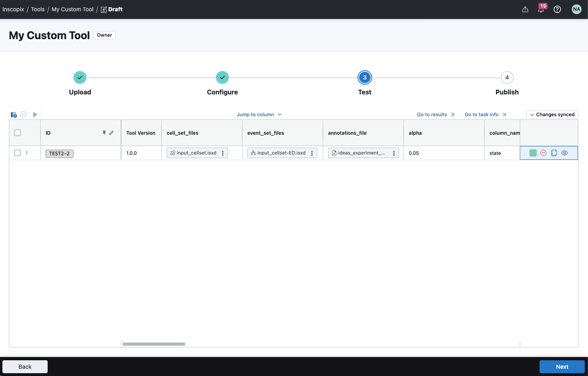Check the checkbox for row 1
The width and height of the screenshot is (588, 376).
[x=17, y=153]
